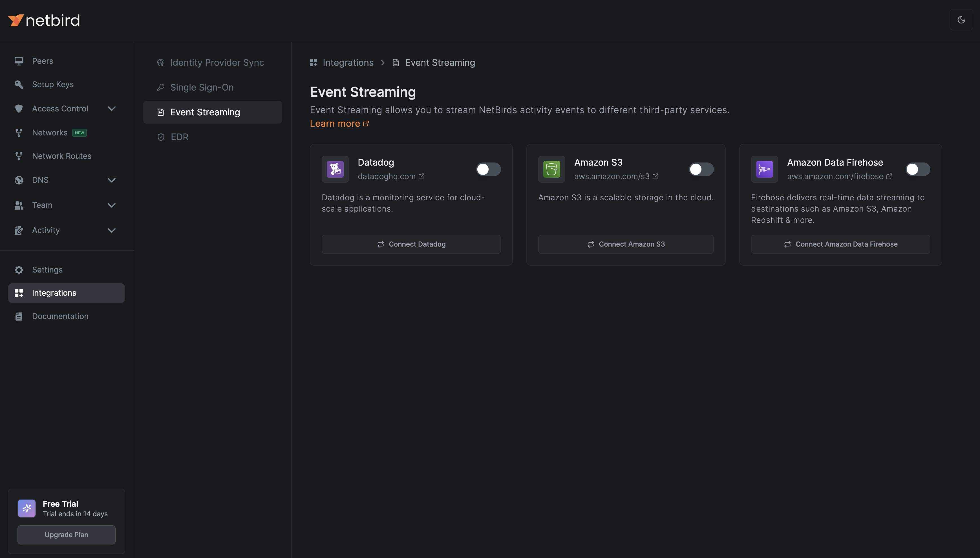Toggle dark mode moon icon
This screenshot has width=980, height=558.
[961, 20]
